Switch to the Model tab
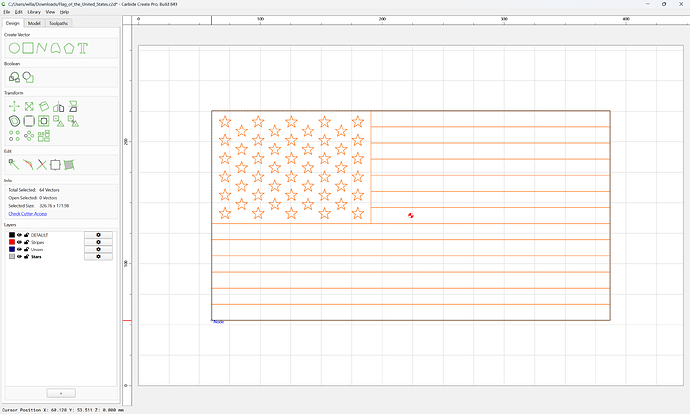 click(x=34, y=23)
